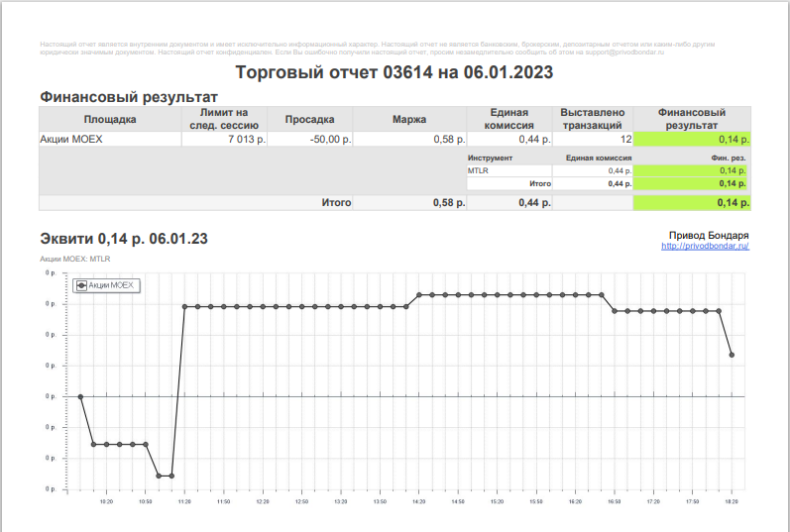Click the '13:50' time axis label

pos(380,501)
